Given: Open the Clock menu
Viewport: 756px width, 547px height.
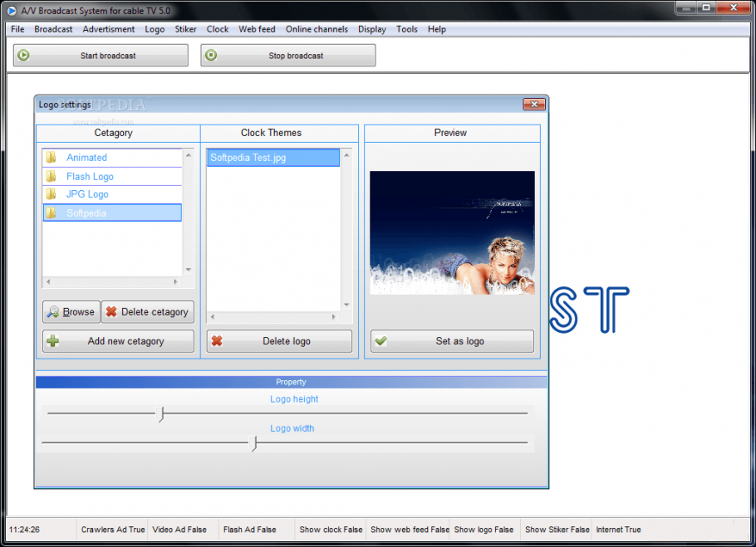Looking at the screenshot, I should tap(217, 29).
